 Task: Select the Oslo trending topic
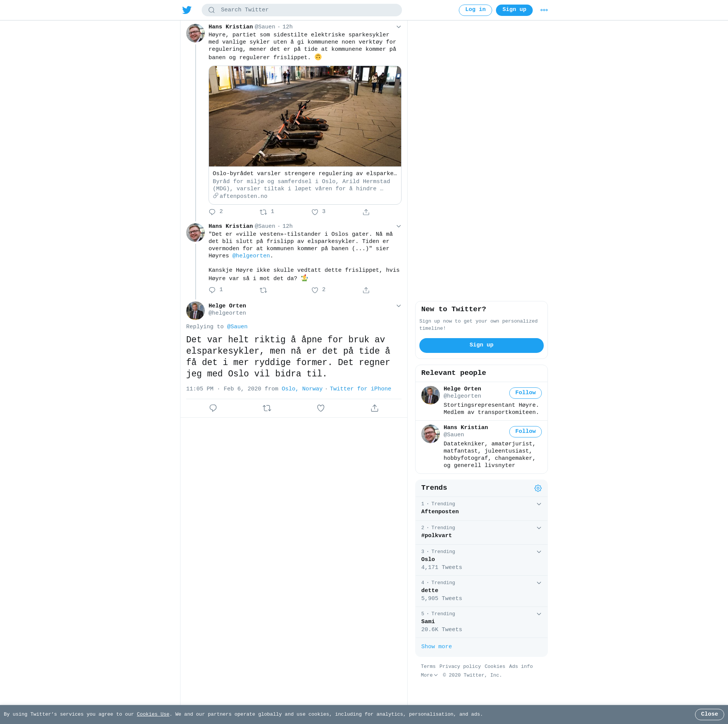482,560
